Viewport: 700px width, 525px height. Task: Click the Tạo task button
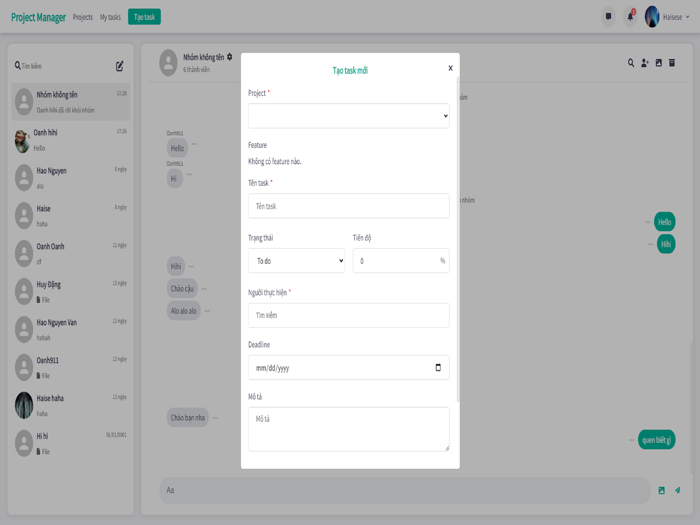click(144, 17)
